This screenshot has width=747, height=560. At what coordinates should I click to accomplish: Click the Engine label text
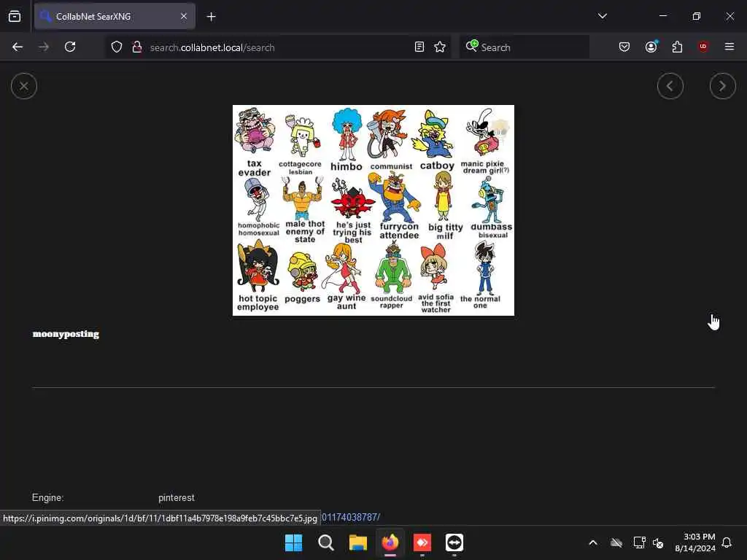tap(47, 497)
